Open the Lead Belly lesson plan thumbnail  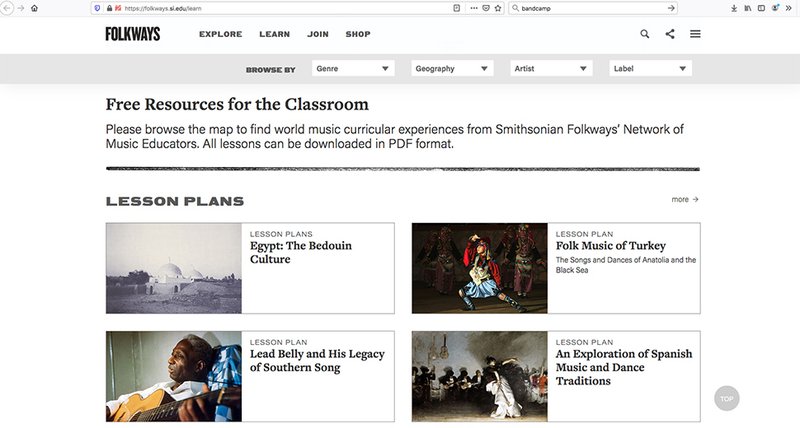(174, 376)
